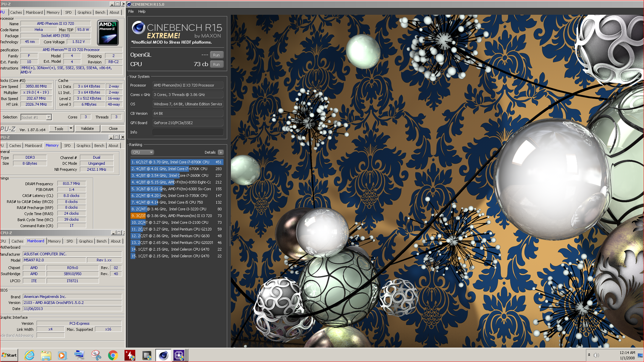Select Memory tab in the Mainboard CPU-Z window

pyautogui.click(x=54, y=241)
